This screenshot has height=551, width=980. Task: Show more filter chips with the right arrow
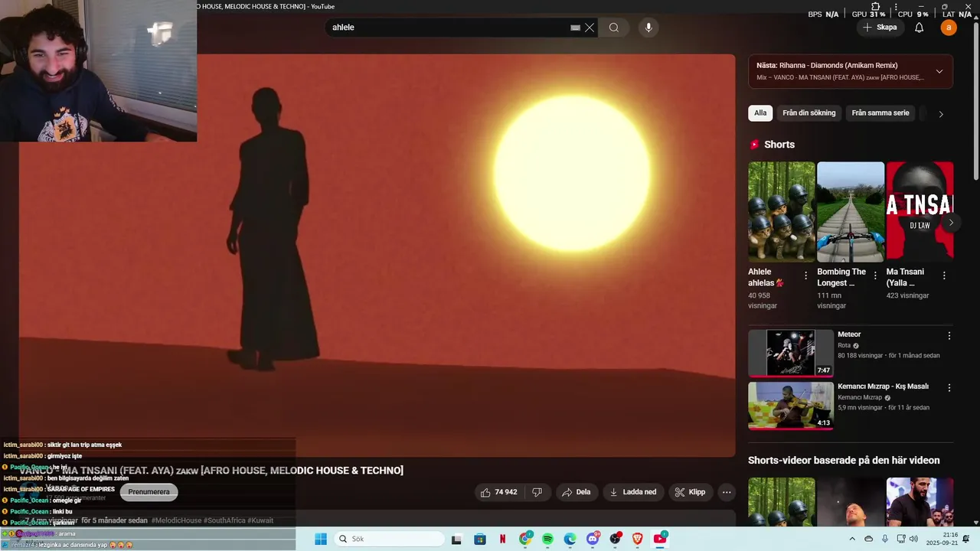click(941, 114)
